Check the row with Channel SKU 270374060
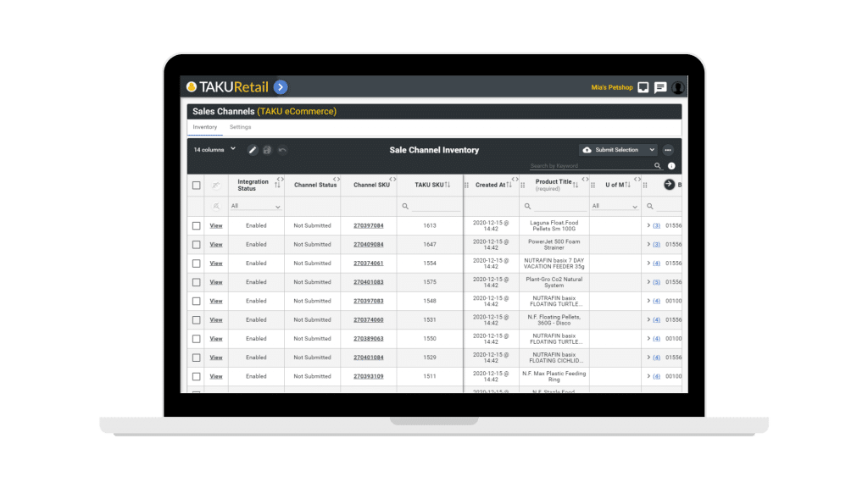 point(197,319)
